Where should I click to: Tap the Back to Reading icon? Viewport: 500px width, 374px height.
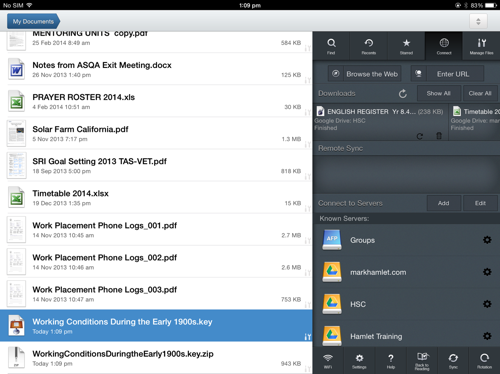(422, 361)
